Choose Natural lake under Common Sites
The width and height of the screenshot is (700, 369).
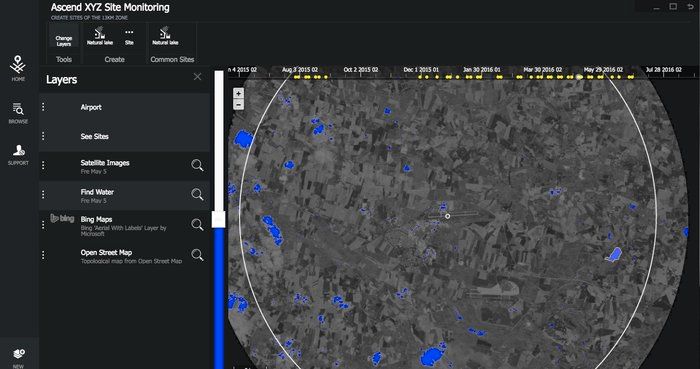pos(165,36)
